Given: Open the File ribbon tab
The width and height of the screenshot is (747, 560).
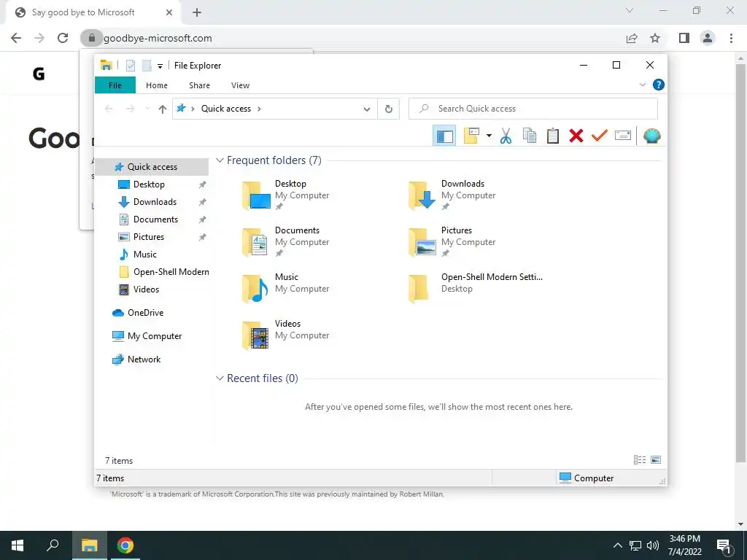Looking at the screenshot, I should click(x=115, y=85).
